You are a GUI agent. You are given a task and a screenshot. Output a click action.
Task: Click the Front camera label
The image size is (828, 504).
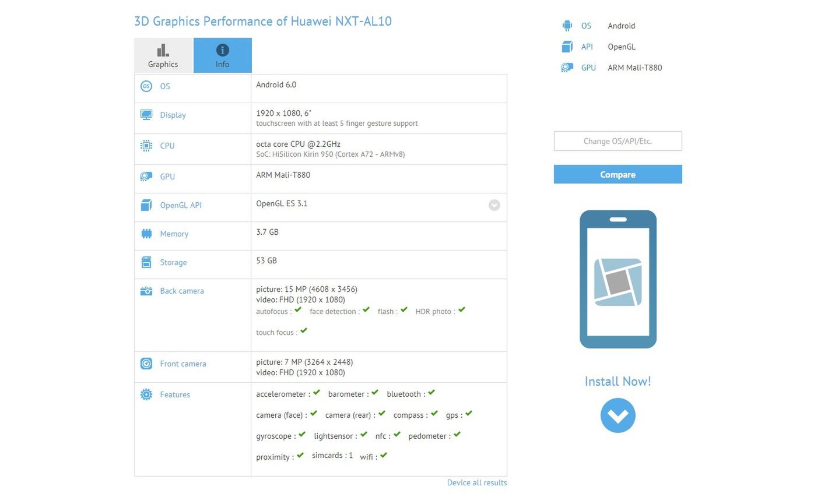coord(183,364)
